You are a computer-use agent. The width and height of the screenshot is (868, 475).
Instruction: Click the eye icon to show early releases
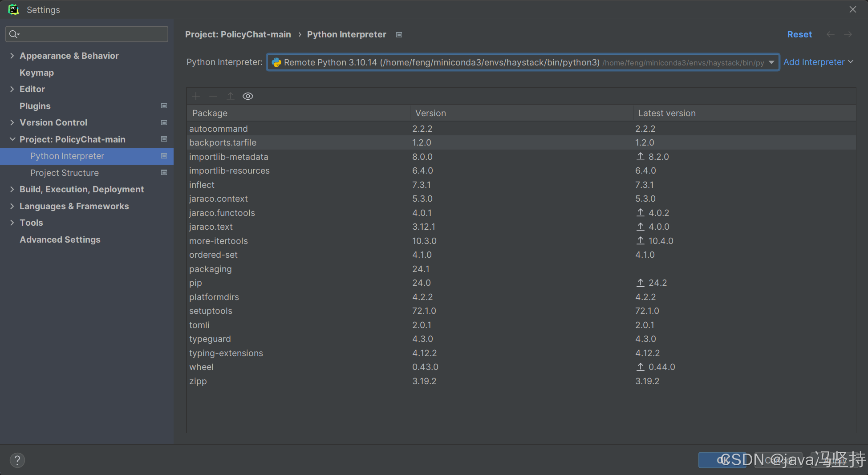[247, 96]
